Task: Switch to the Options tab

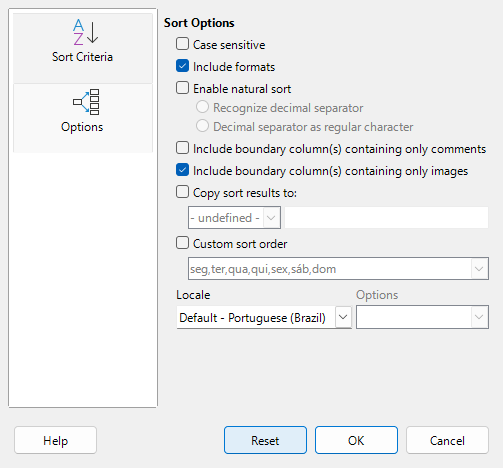Action: [83, 118]
